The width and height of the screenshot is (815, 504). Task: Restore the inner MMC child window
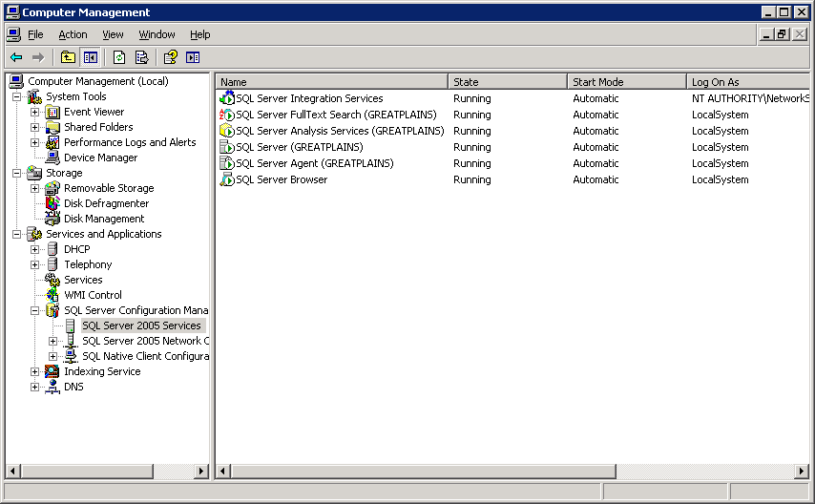pyautogui.click(x=783, y=34)
